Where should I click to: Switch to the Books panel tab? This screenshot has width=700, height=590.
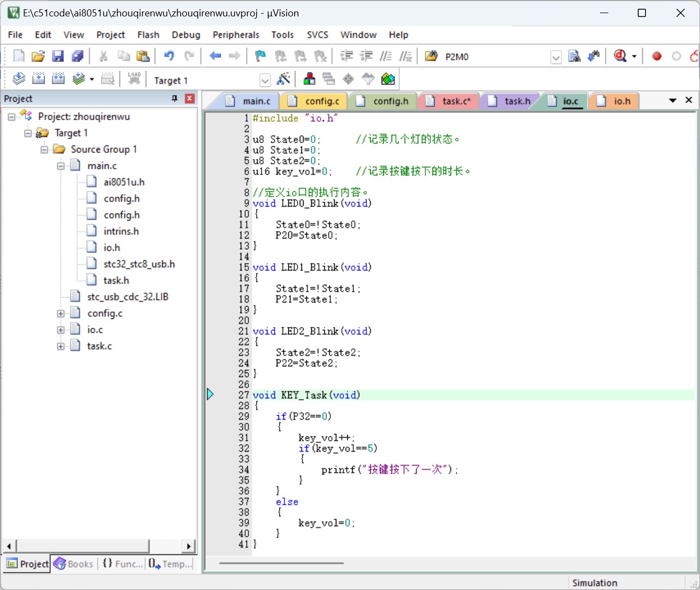[x=74, y=564]
